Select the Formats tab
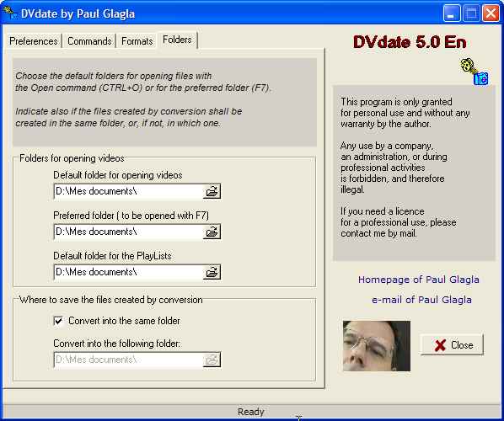 click(137, 41)
